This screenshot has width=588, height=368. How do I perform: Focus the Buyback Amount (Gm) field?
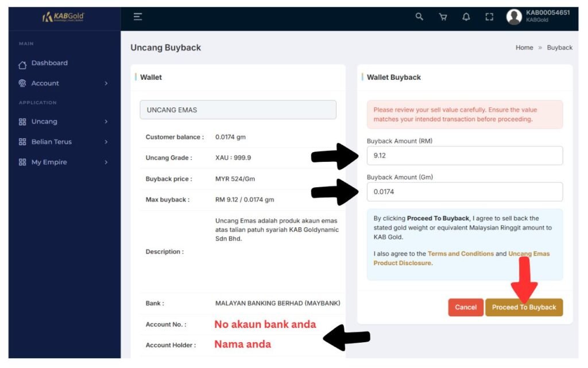click(x=465, y=192)
